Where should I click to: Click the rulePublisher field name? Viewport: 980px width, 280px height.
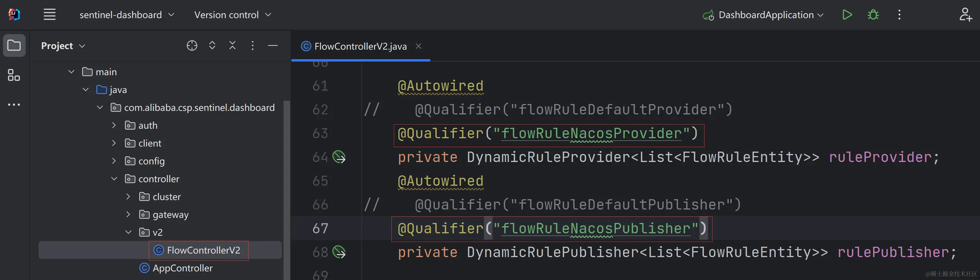(x=893, y=252)
